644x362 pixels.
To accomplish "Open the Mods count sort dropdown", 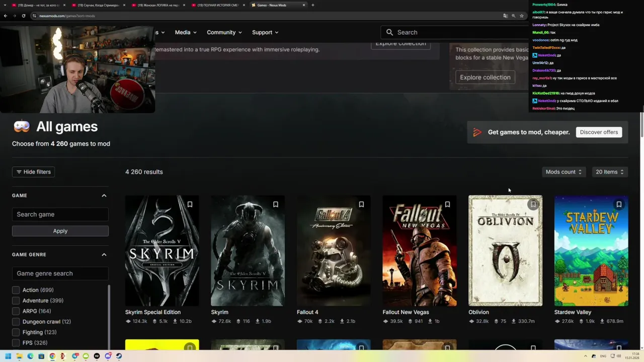I will tap(563, 172).
